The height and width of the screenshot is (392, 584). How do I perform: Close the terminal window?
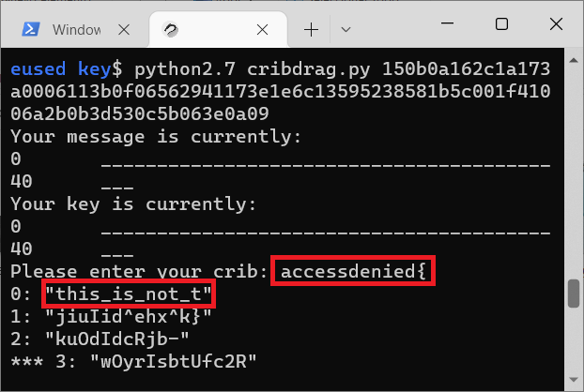[x=556, y=23]
